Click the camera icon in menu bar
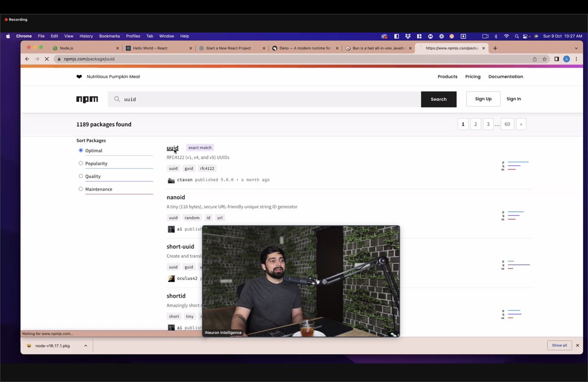This screenshot has width=588, height=382. (485, 36)
